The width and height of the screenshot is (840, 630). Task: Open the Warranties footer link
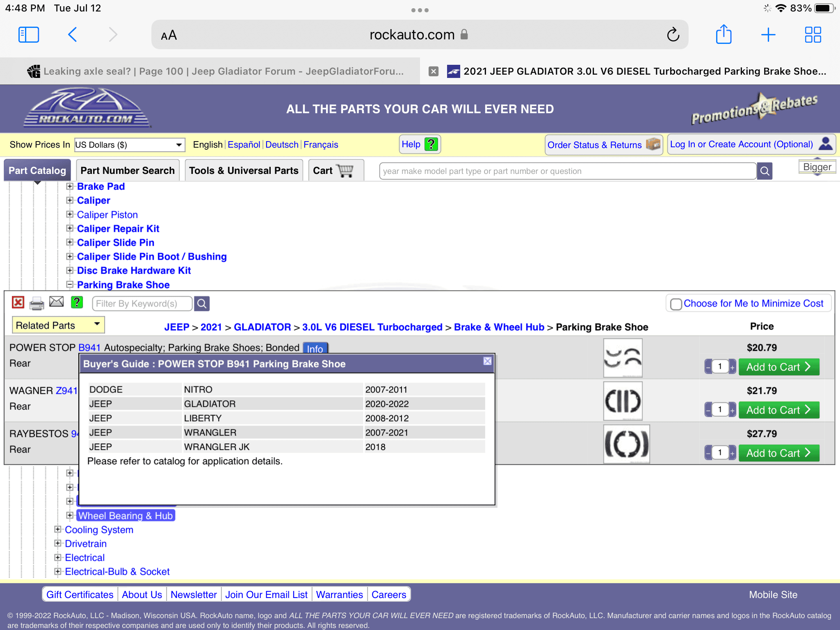coord(340,595)
